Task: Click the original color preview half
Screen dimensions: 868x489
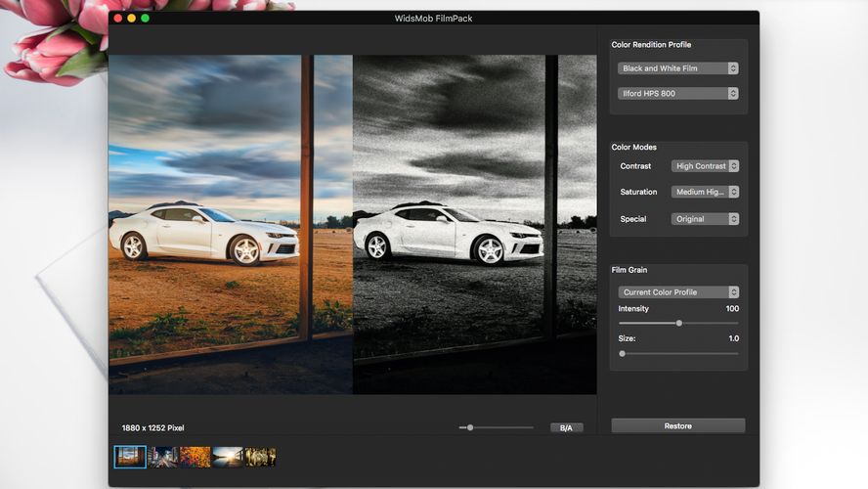Action: (231, 224)
